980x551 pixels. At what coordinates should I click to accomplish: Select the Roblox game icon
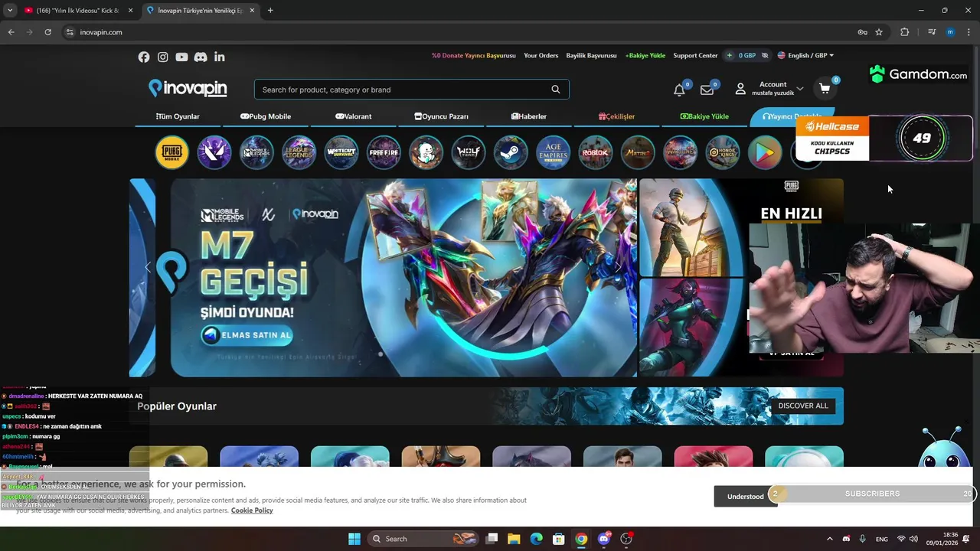595,152
